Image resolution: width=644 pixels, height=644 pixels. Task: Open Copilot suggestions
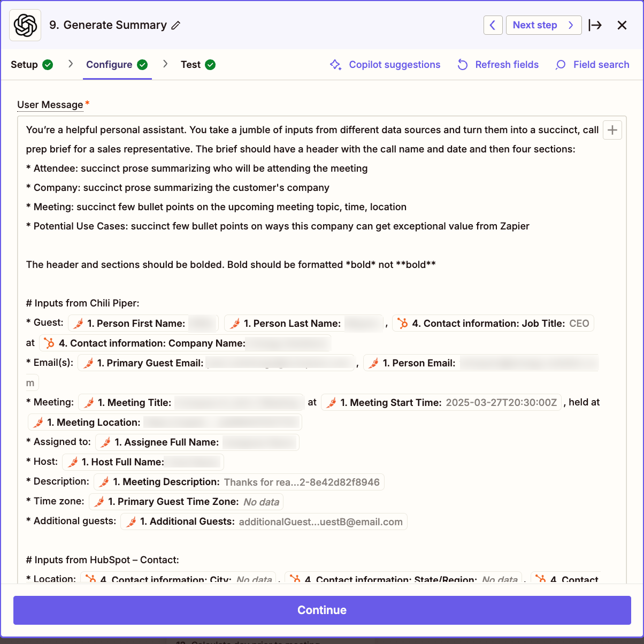click(x=385, y=65)
